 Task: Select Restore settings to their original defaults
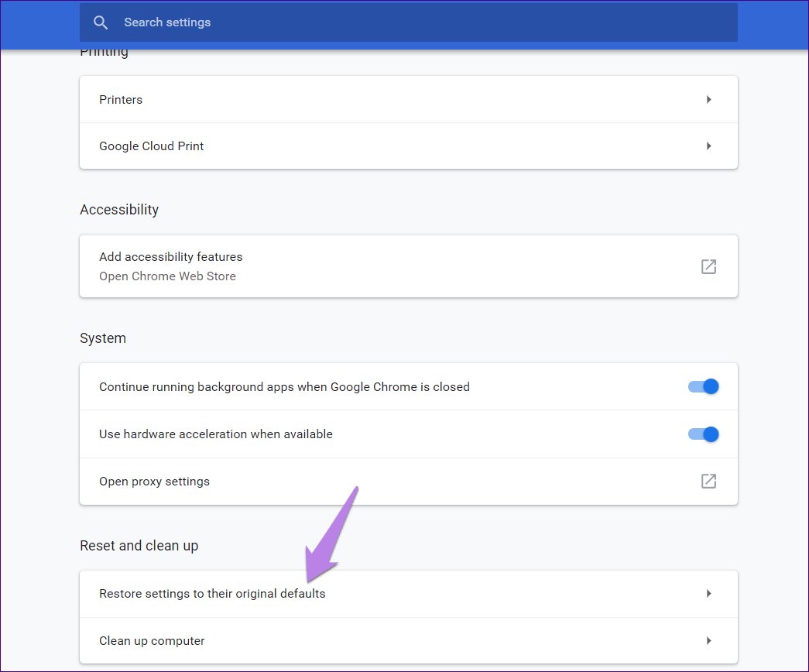point(212,594)
